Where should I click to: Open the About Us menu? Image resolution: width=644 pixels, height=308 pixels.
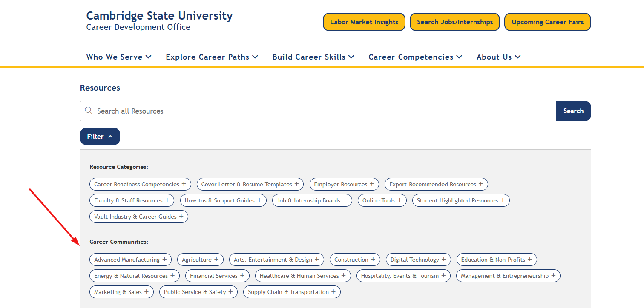coord(498,57)
